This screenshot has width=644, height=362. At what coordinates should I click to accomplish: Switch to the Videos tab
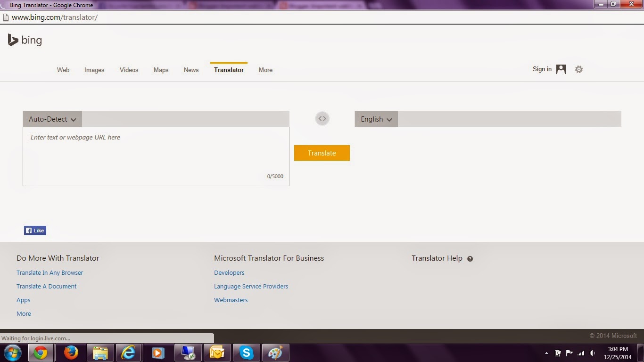[x=129, y=70]
